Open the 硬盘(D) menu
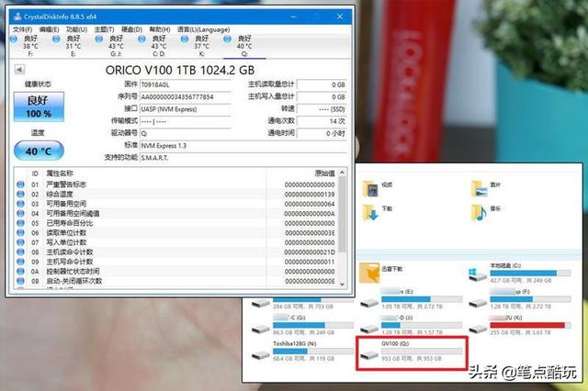Viewport: 588px width, 391px height. point(131,29)
